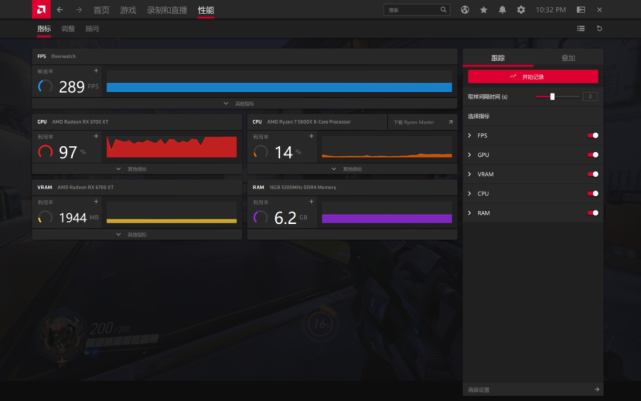The width and height of the screenshot is (641, 401).
Task: Expand other metrics under GPU card
Action: tap(137, 169)
